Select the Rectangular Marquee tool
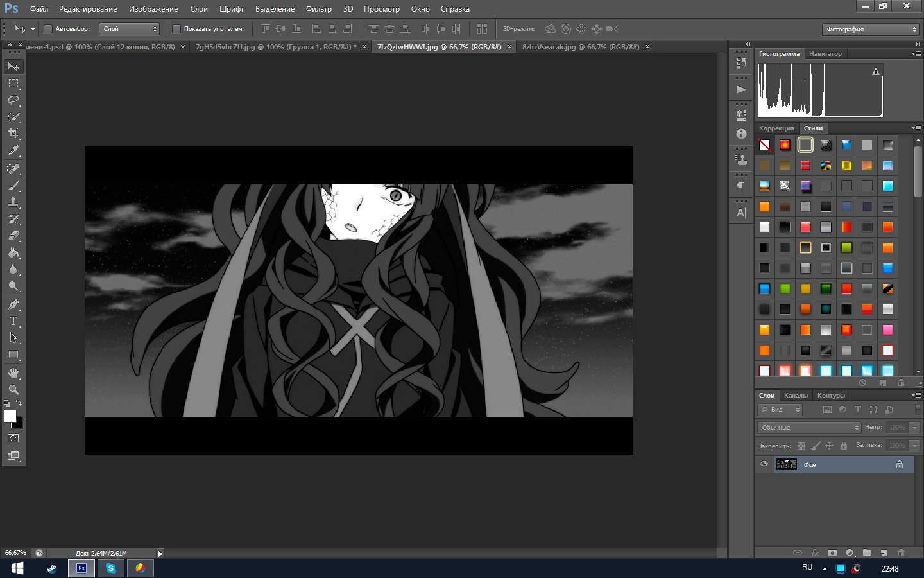The height and width of the screenshot is (578, 924). pyautogui.click(x=13, y=83)
